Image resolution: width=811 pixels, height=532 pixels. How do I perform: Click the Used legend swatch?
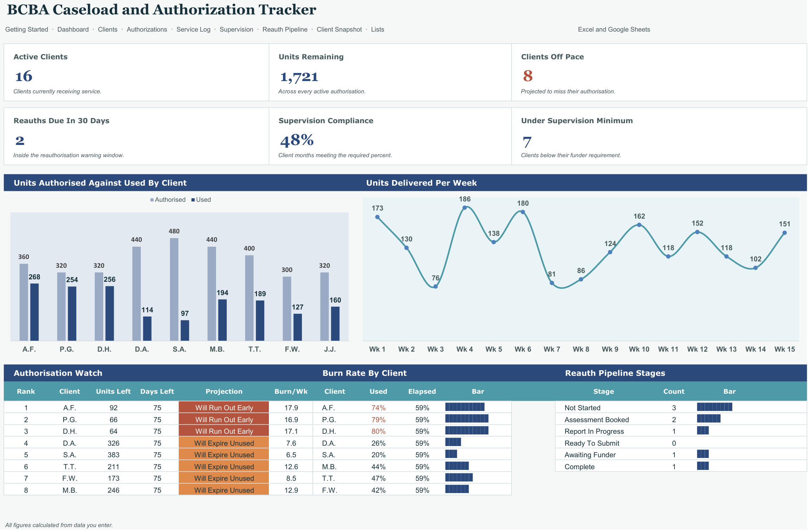pos(193,200)
